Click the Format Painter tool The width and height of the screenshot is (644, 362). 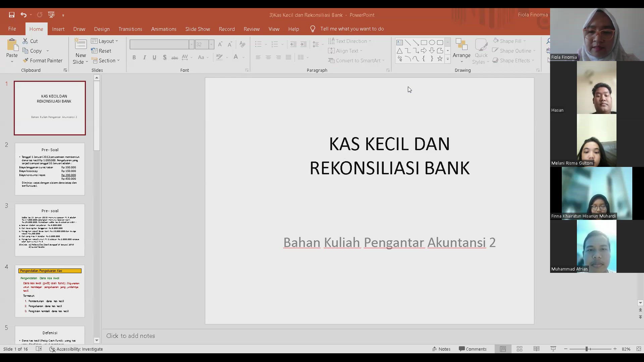point(43,60)
